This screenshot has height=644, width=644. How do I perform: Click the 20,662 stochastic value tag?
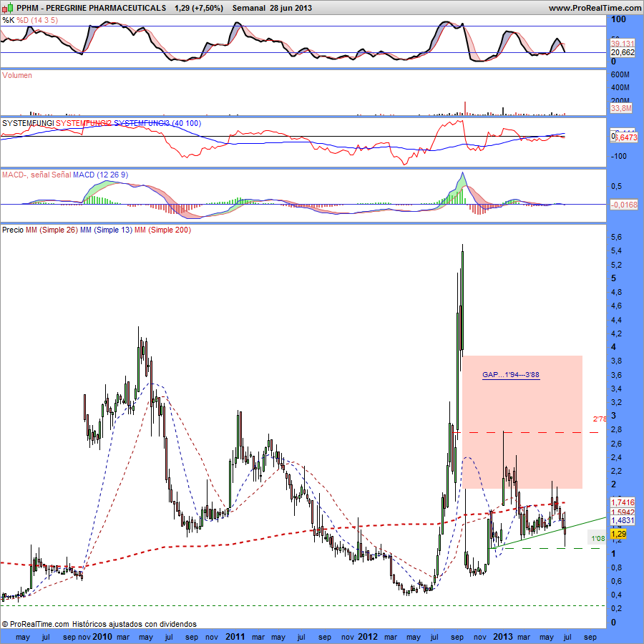623,52
